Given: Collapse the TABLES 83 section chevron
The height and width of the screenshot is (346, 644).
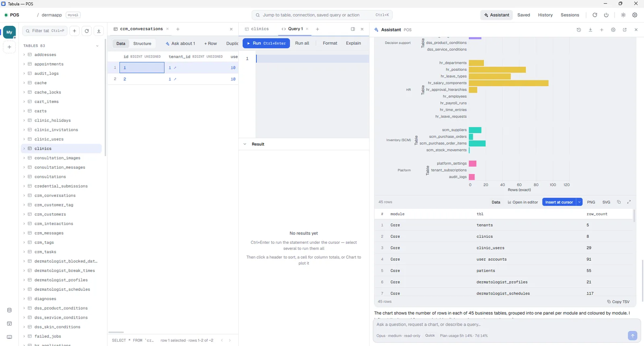Looking at the screenshot, I should pos(97,46).
